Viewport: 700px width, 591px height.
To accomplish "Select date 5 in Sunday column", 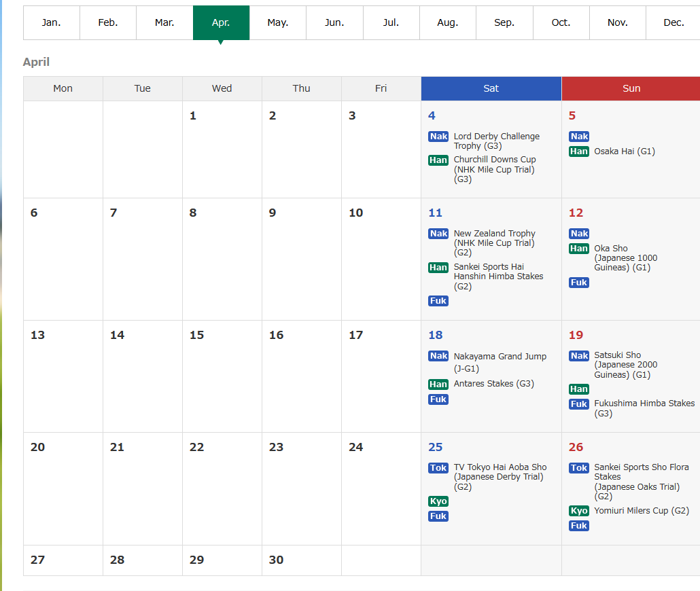I will [x=572, y=115].
